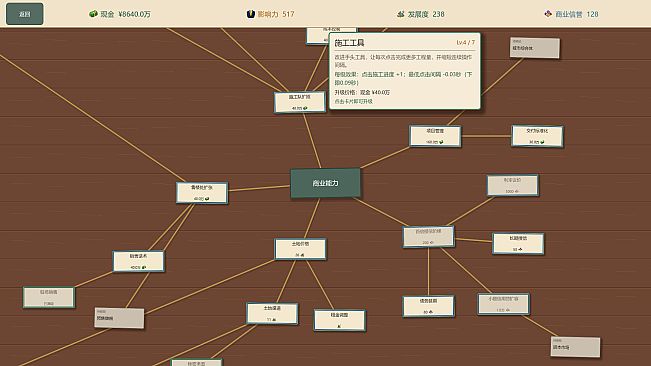Click the underlined 最低点击间隔 term
The width and height of the screenshot is (651, 366).
click(x=424, y=74)
